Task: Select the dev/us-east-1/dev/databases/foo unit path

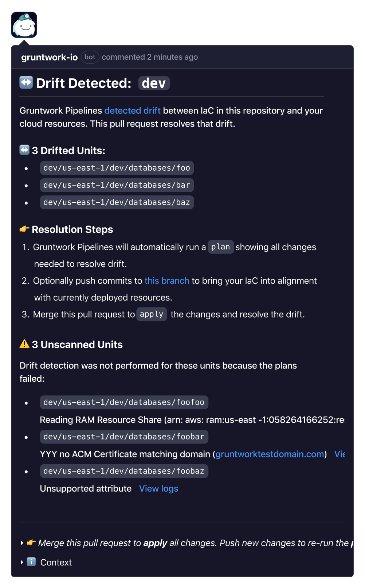Action: point(117,168)
